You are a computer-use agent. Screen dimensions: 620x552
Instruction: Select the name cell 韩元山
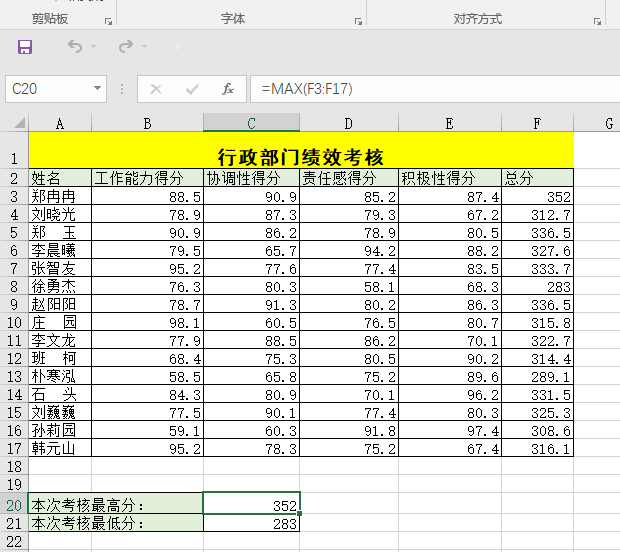[x=60, y=448]
